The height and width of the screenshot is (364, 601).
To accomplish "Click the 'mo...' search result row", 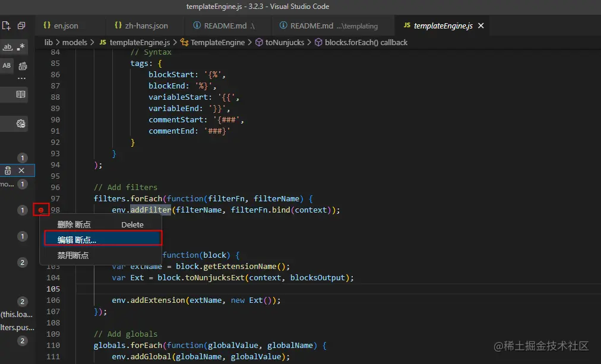I will click(x=17, y=184).
